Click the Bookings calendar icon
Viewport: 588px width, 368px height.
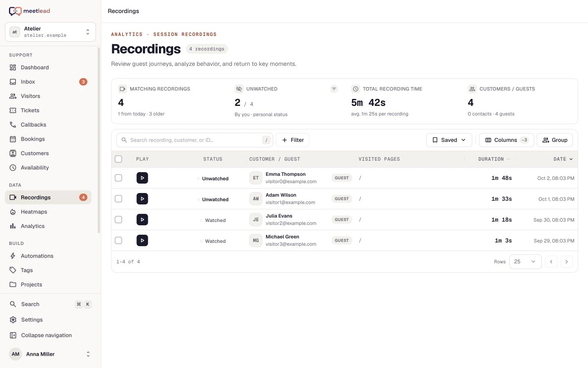click(x=13, y=139)
